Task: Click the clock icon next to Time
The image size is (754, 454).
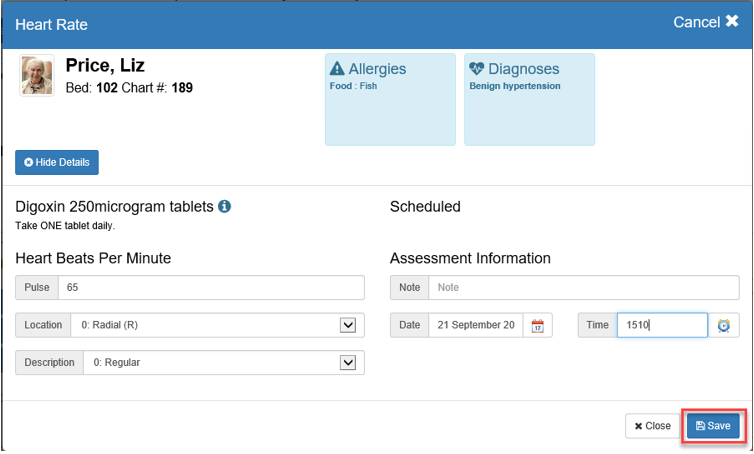Action: coord(724,326)
